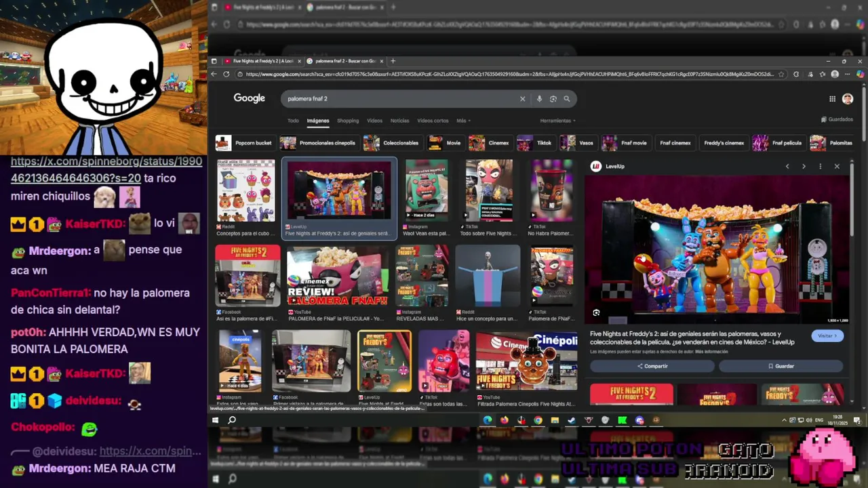Click the Visitar button

click(x=827, y=335)
